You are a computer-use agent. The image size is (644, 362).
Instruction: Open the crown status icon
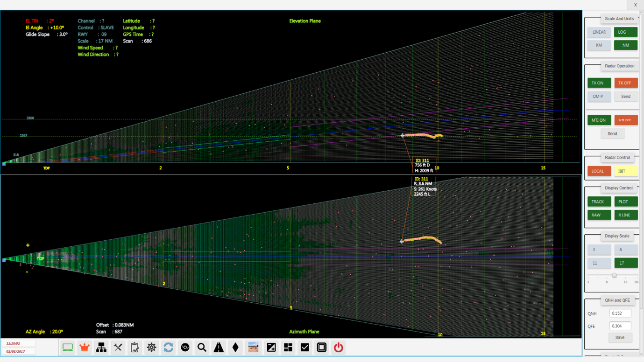point(84,348)
